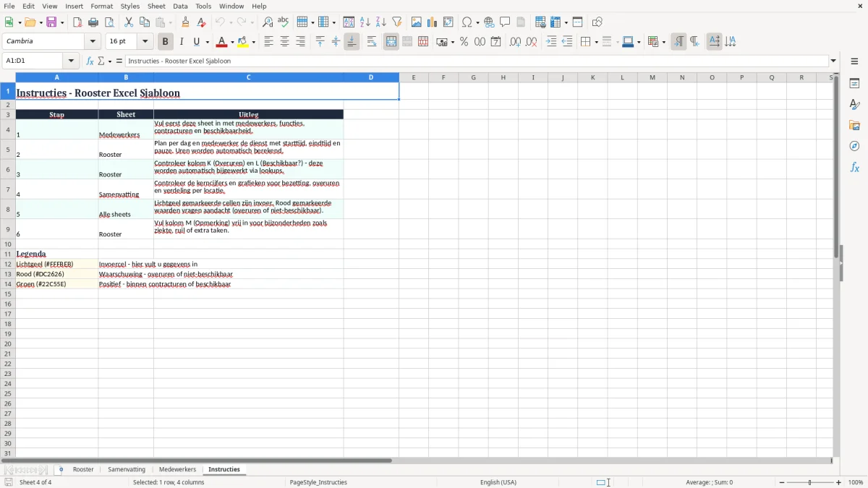Insert an image

click(x=417, y=22)
